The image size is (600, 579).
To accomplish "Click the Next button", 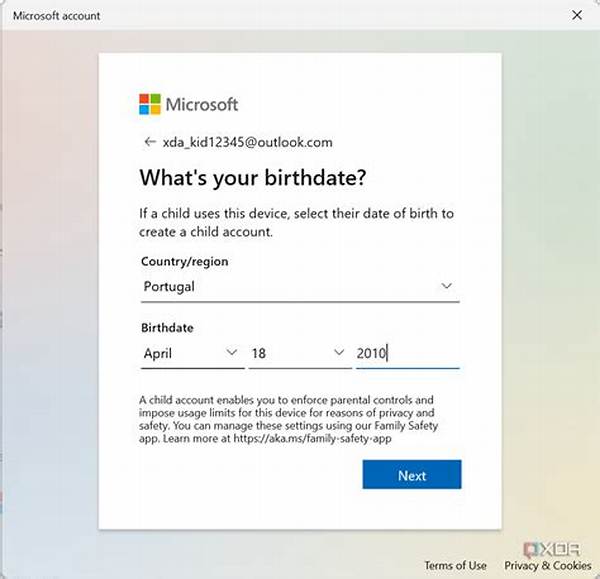I will (412, 475).
